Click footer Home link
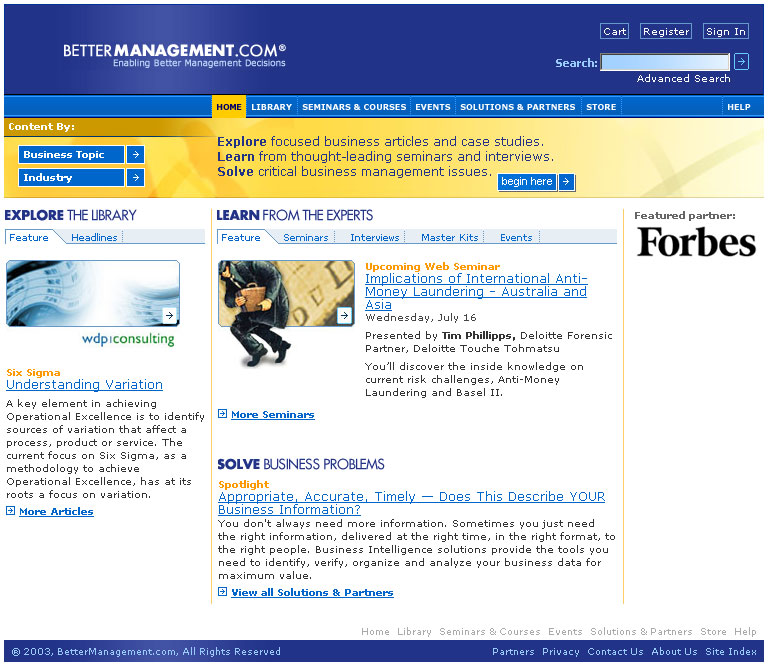Image resolution: width=768 pixels, height=666 pixels. [375, 631]
